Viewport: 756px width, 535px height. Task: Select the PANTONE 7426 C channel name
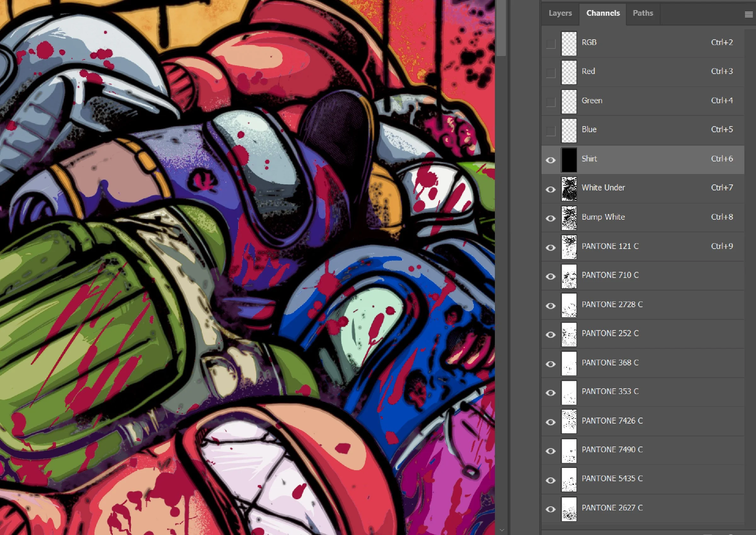(x=612, y=421)
